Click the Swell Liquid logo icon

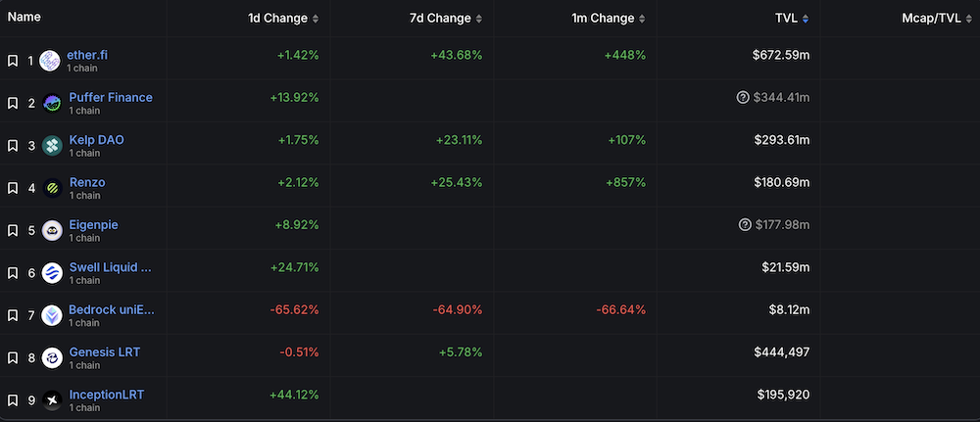(x=52, y=272)
